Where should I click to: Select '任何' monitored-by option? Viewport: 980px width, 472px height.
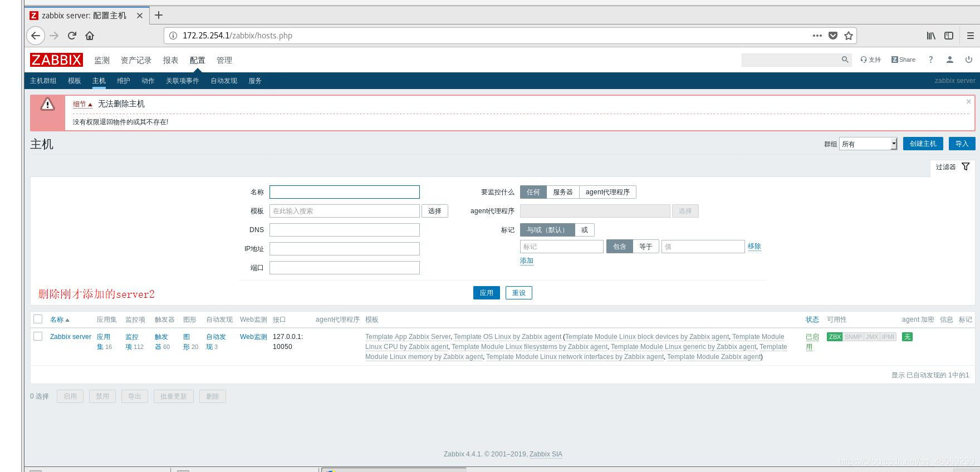pyautogui.click(x=533, y=192)
